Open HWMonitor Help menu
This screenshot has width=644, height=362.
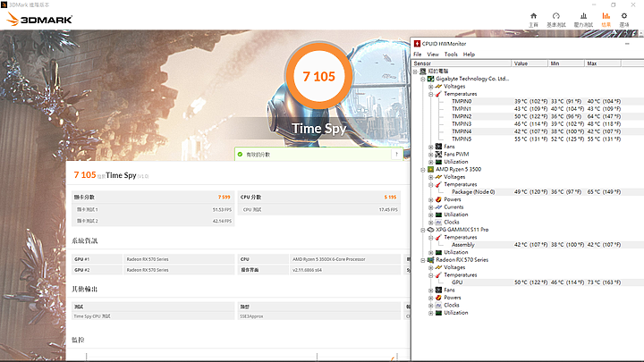(469, 55)
